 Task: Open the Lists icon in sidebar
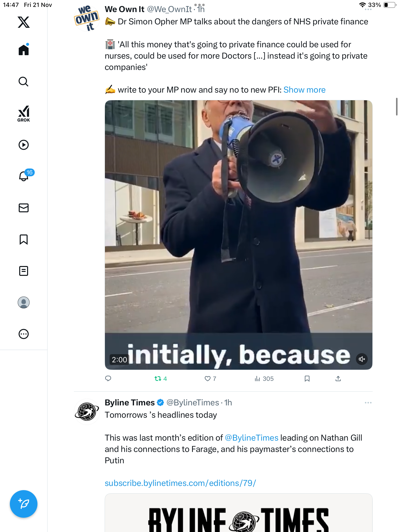click(24, 271)
